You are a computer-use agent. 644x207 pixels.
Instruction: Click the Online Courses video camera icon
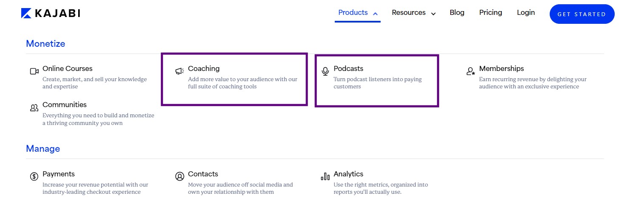click(x=34, y=71)
